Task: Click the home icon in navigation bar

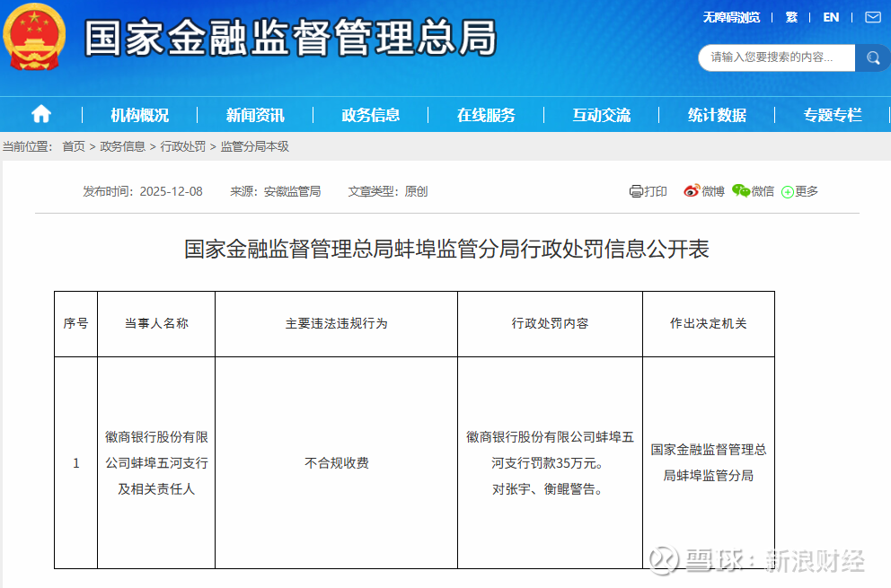Action: tap(41, 114)
